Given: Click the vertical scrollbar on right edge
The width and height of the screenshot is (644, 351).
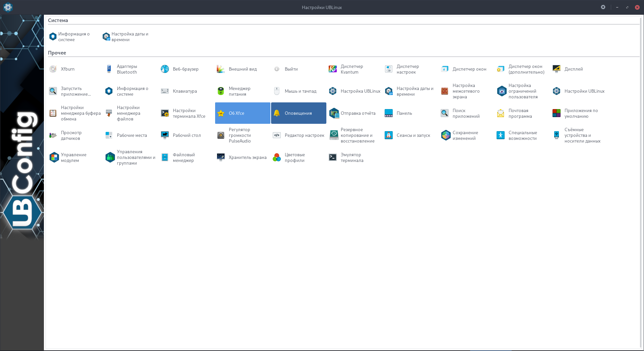Looking at the screenshot, I should click(x=641, y=181).
